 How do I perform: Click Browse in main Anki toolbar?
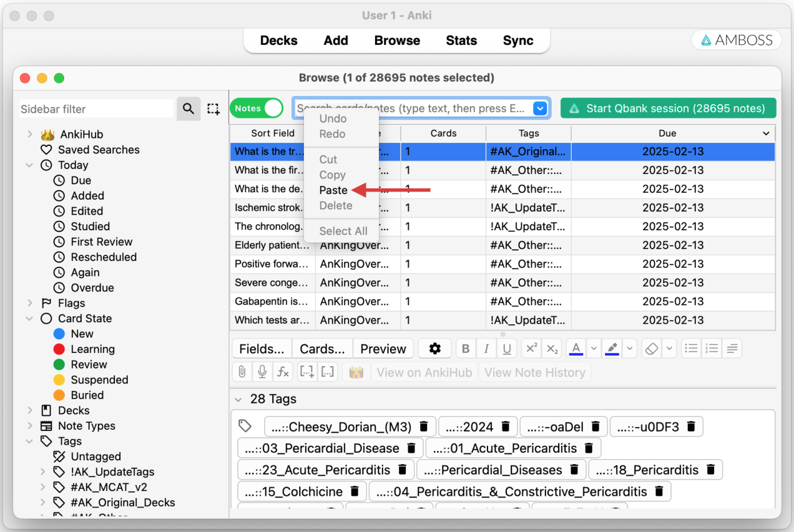point(397,41)
